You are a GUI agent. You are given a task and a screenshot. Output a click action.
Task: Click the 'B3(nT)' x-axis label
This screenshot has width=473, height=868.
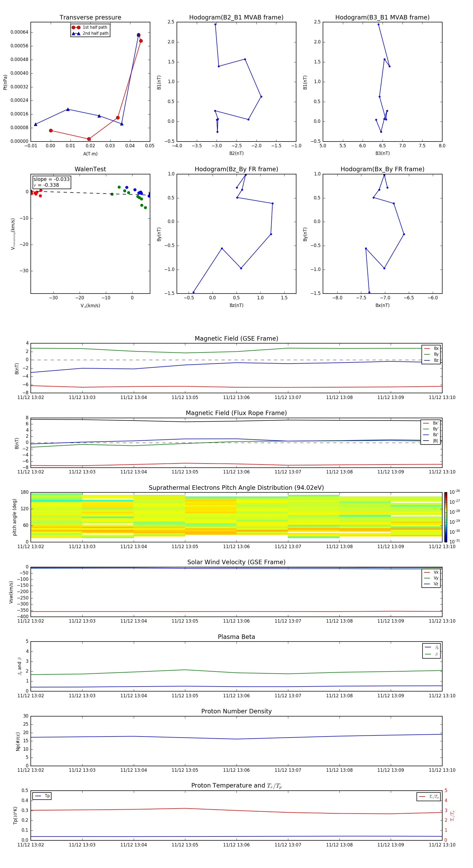[x=382, y=153]
